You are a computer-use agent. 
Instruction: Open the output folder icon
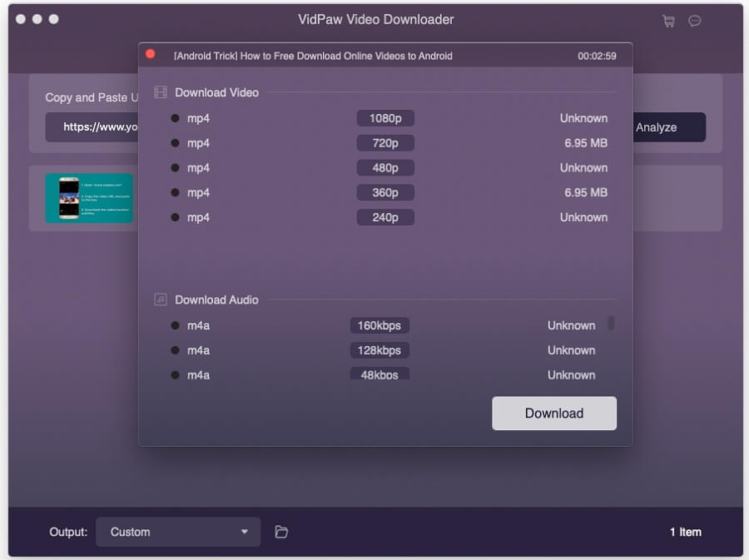pos(281,532)
